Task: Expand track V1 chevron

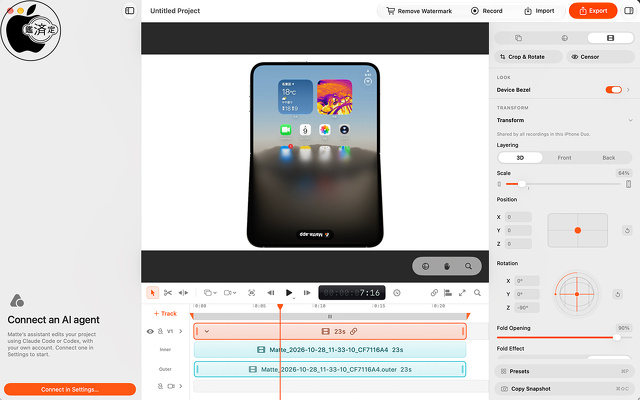Action: coord(180,331)
